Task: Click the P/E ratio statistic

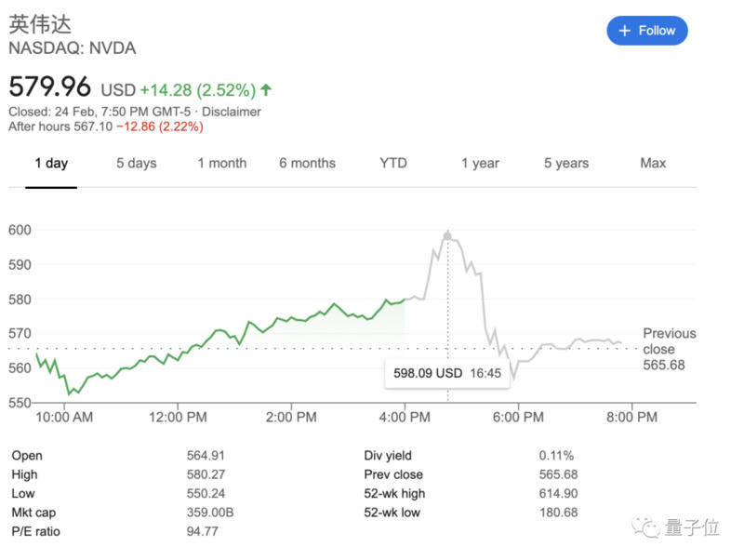Action: [x=35, y=533]
